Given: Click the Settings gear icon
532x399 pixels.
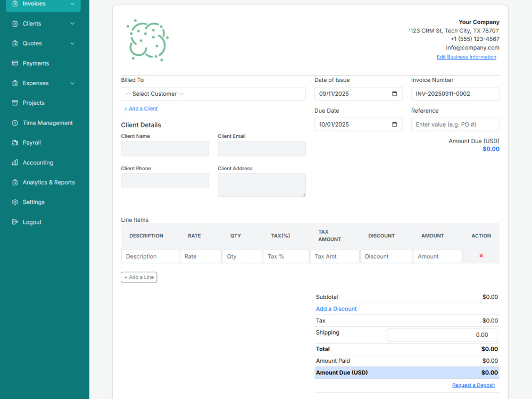Looking at the screenshot, I should click(x=15, y=202).
